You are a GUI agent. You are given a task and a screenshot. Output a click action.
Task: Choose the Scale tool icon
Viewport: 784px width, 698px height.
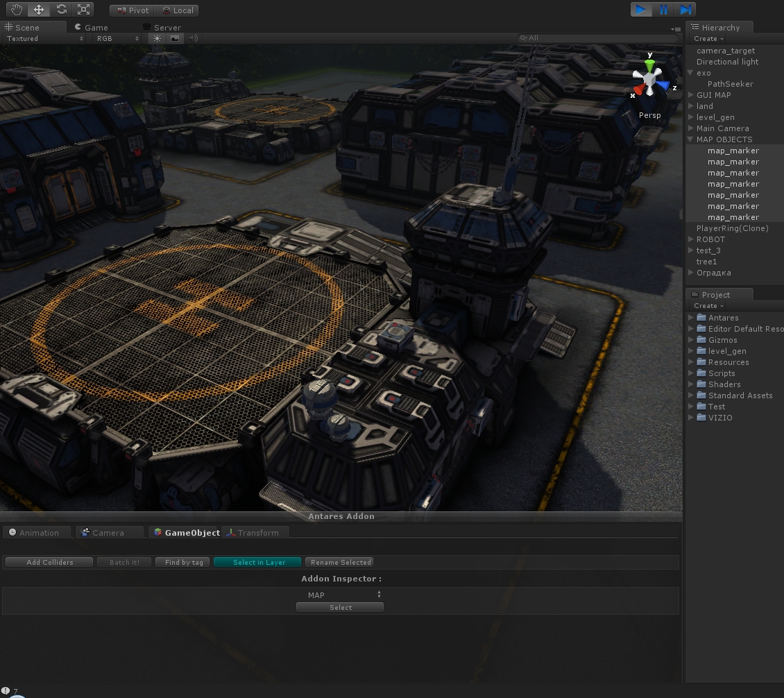[x=83, y=10]
